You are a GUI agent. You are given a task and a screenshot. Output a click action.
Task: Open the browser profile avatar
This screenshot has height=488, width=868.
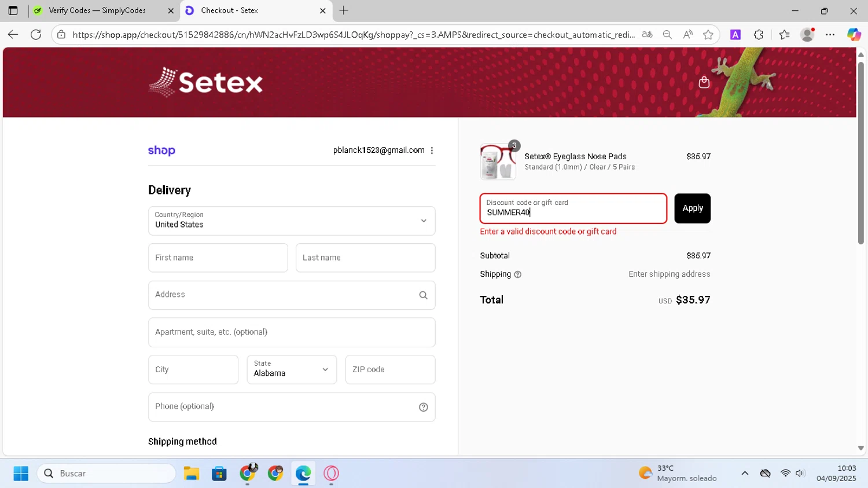(x=807, y=35)
